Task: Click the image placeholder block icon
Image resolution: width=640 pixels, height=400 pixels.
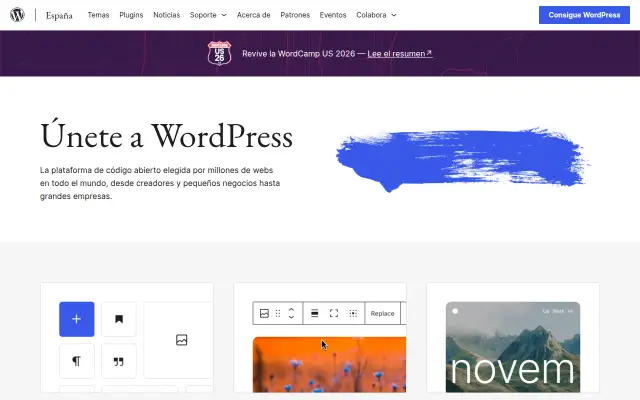Action: tap(182, 340)
